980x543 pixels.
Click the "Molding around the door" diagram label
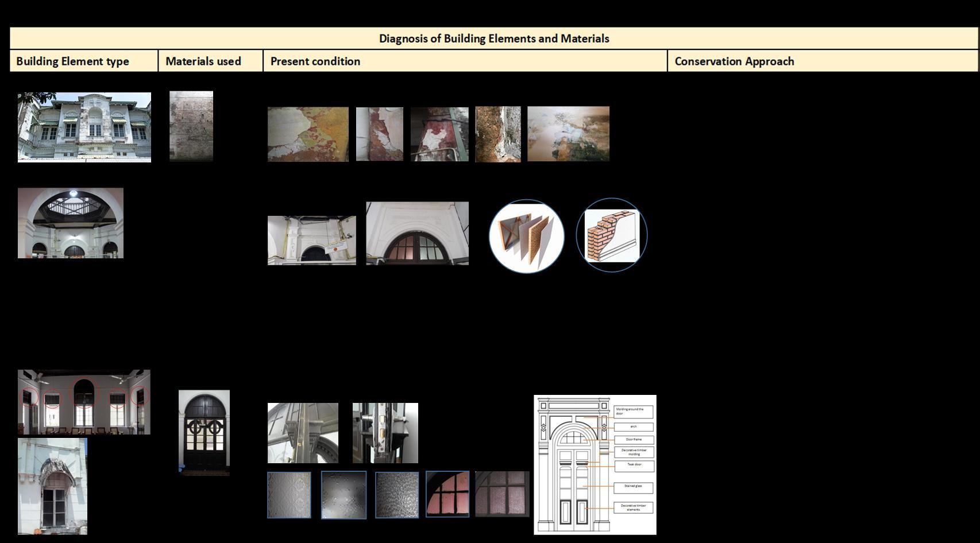pos(634,412)
